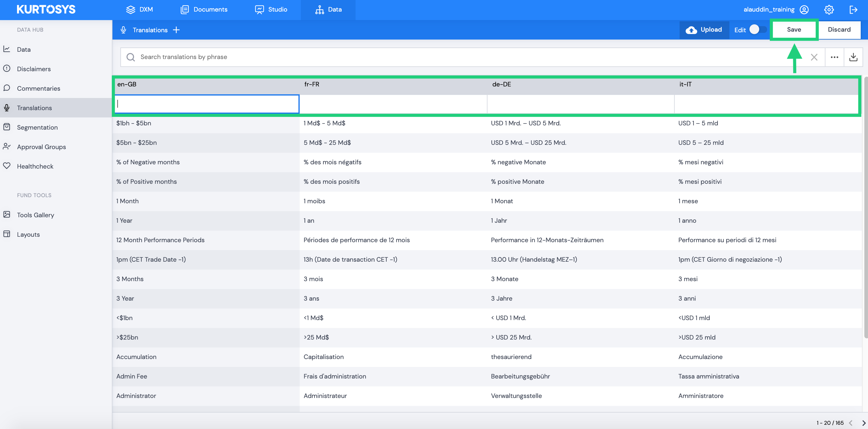This screenshot has height=429, width=868.
Task: Open the more options ellipsis
Action: tap(834, 57)
